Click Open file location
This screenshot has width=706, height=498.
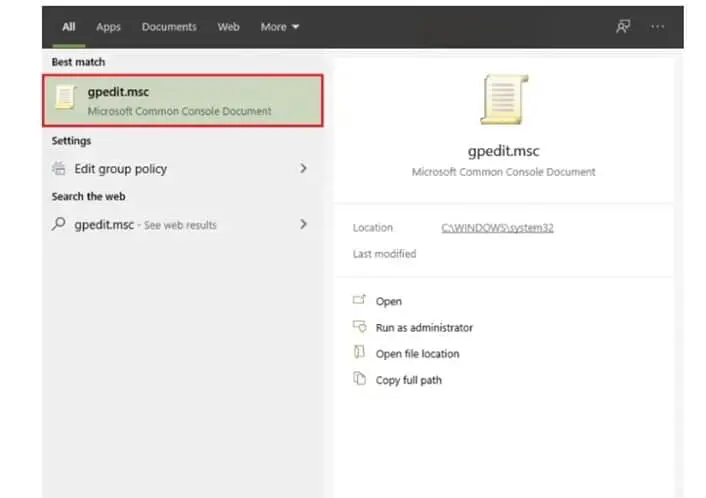(417, 354)
